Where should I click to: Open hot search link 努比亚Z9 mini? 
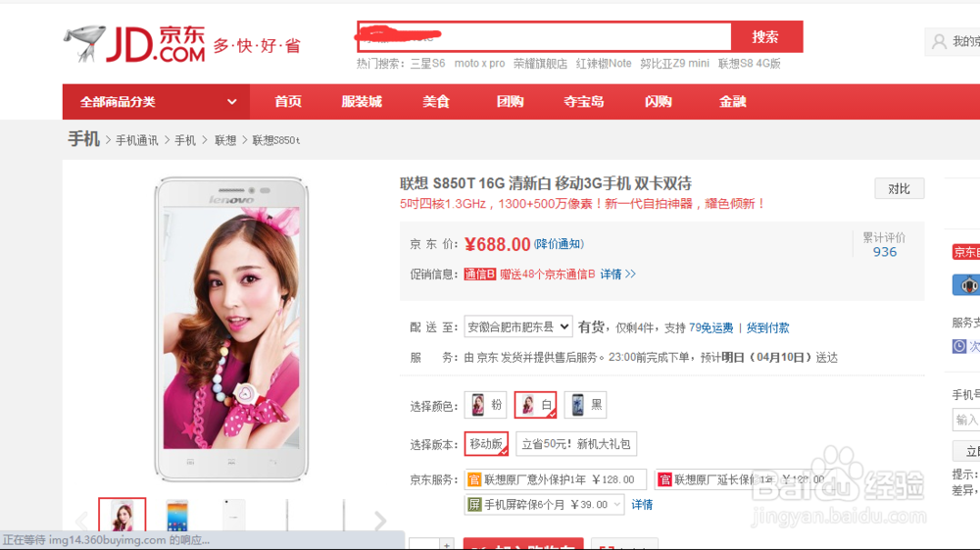(674, 63)
